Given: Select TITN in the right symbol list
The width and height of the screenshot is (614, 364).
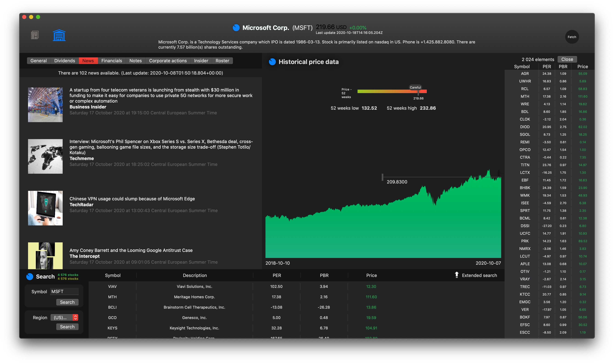Looking at the screenshot, I should click(x=549, y=165).
